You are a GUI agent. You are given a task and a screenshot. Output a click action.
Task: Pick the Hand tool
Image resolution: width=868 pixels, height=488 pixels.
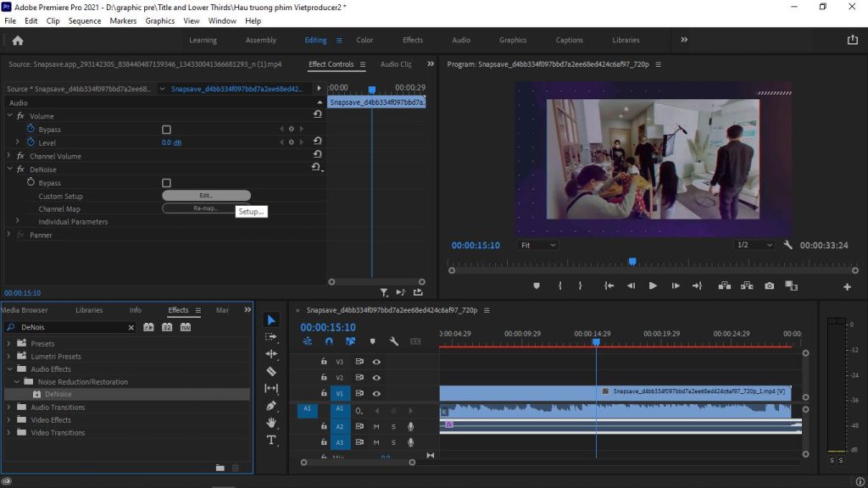pyautogui.click(x=271, y=423)
